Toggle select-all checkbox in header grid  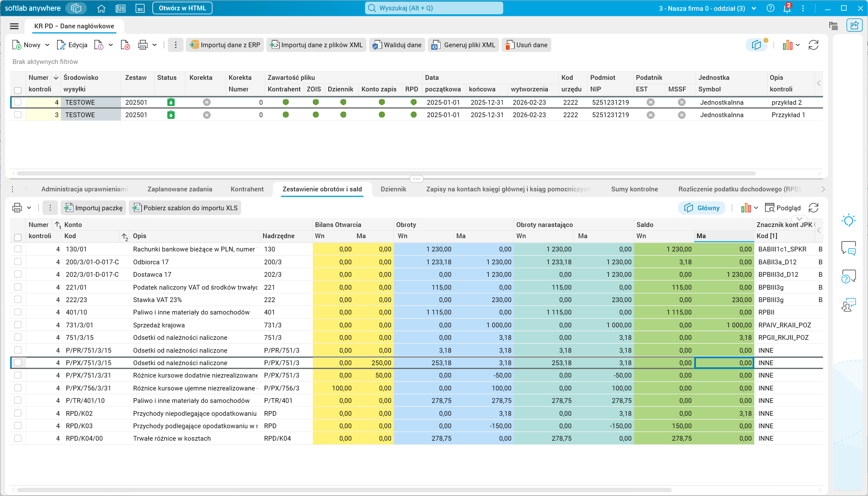(x=18, y=91)
